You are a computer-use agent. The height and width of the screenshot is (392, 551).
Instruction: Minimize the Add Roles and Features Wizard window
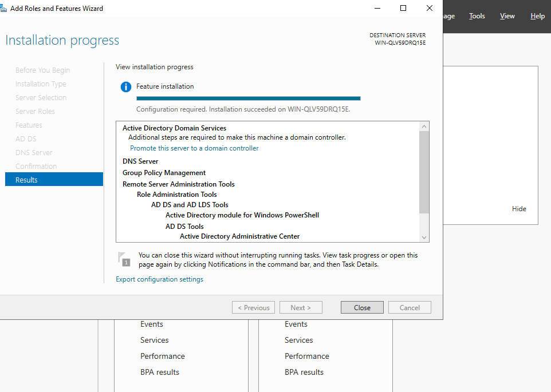point(377,8)
